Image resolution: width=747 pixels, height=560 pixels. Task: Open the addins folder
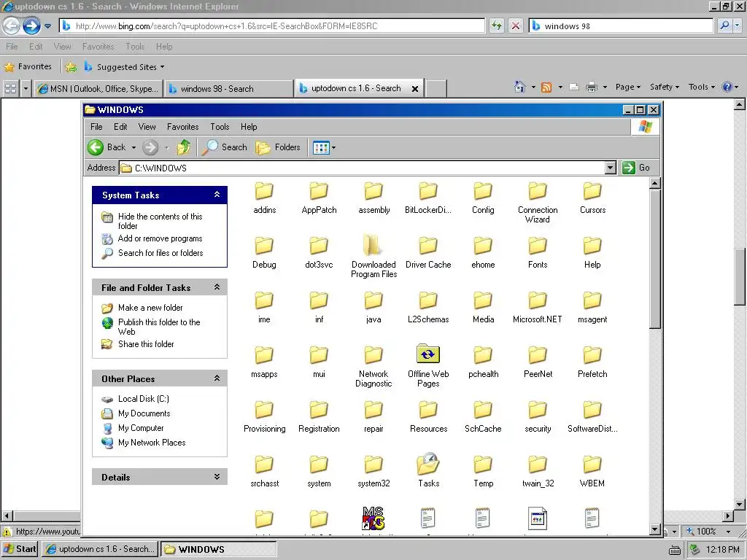click(264, 198)
